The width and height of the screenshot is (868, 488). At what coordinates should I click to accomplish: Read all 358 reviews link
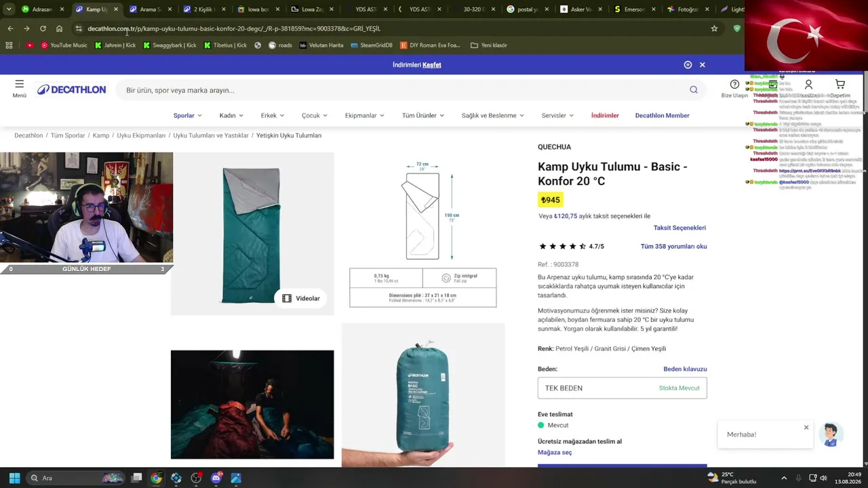point(673,247)
